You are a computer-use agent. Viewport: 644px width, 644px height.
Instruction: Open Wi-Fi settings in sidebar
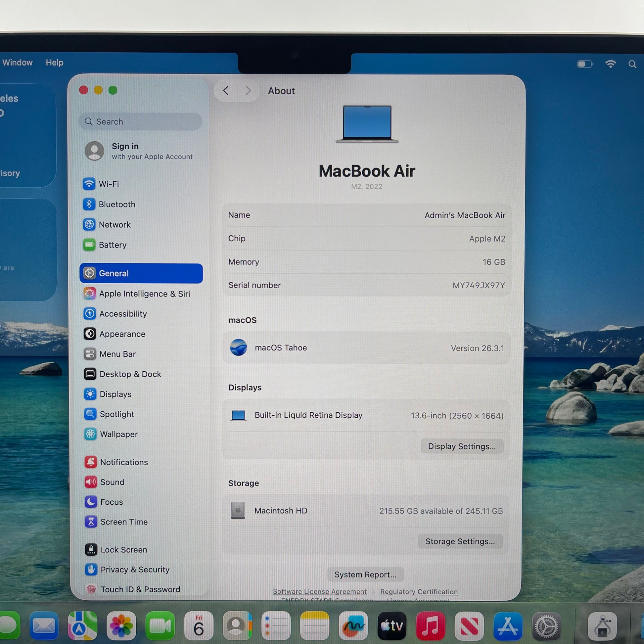tap(108, 184)
